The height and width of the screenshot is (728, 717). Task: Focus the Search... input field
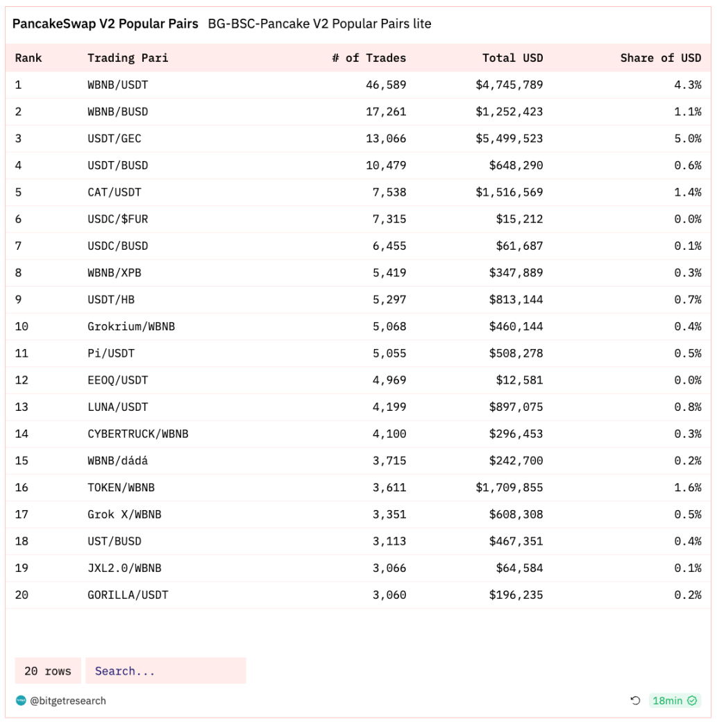click(x=165, y=670)
